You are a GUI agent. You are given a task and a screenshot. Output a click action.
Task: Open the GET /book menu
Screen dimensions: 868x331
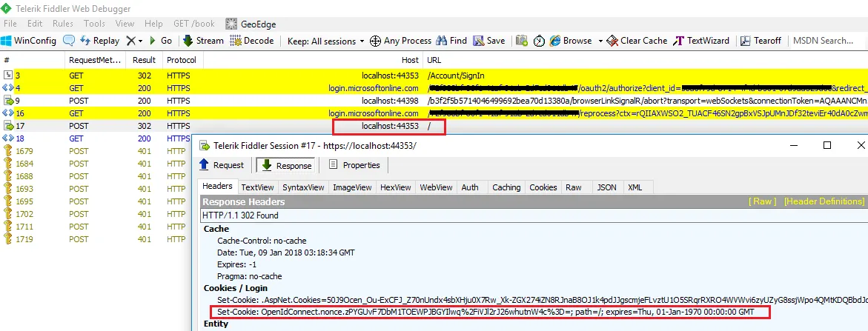(x=193, y=24)
